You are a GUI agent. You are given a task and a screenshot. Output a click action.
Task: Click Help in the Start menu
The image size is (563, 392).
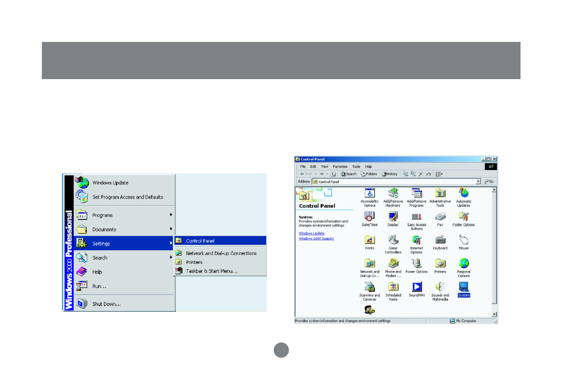click(125, 272)
